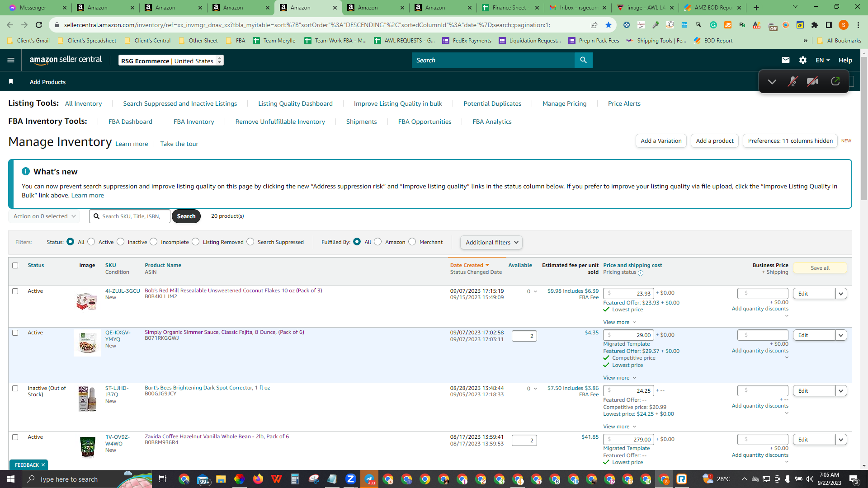The height and width of the screenshot is (488, 868).
Task: Reload the page with browser refresh icon
Action: (x=39, y=25)
